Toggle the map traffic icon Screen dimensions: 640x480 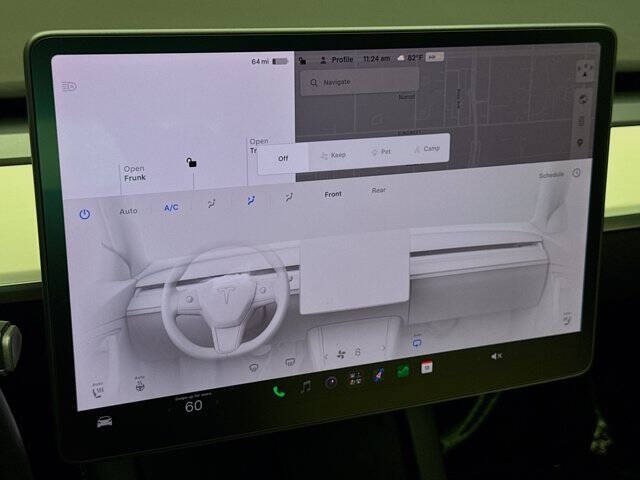tap(582, 121)
